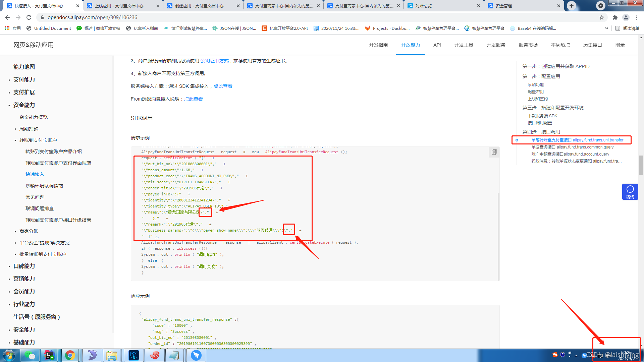Screen dimensions: 644x362
Task: Open WeChat from the taskbar
Action: (30, 355)
